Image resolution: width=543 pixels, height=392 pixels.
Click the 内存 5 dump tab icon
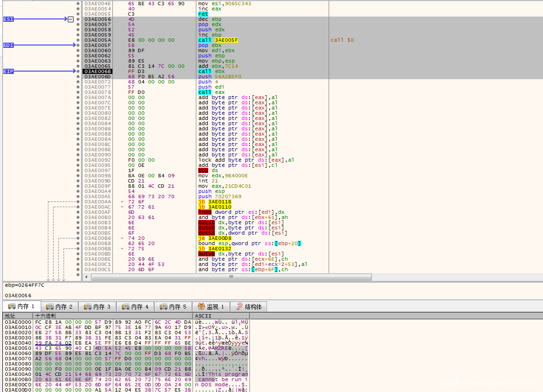point(164,307)
